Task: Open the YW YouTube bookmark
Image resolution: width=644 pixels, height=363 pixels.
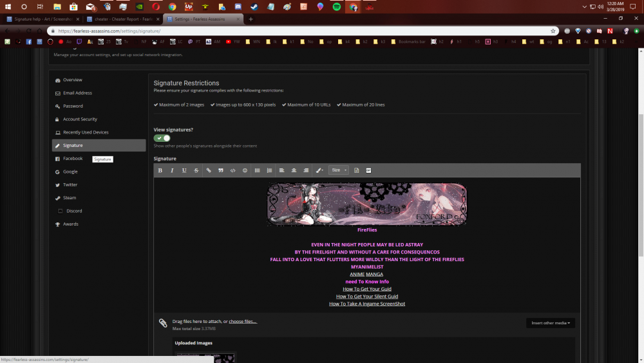Action: click(x=234, y=41)
